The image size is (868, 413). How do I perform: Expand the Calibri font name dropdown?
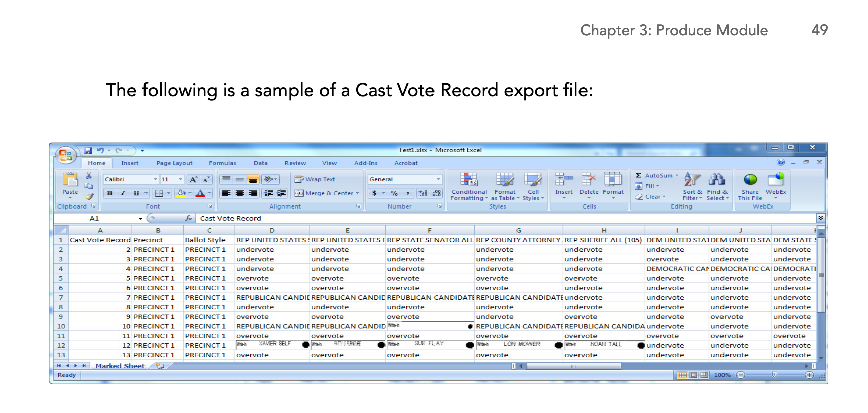[x=155, y=179]
